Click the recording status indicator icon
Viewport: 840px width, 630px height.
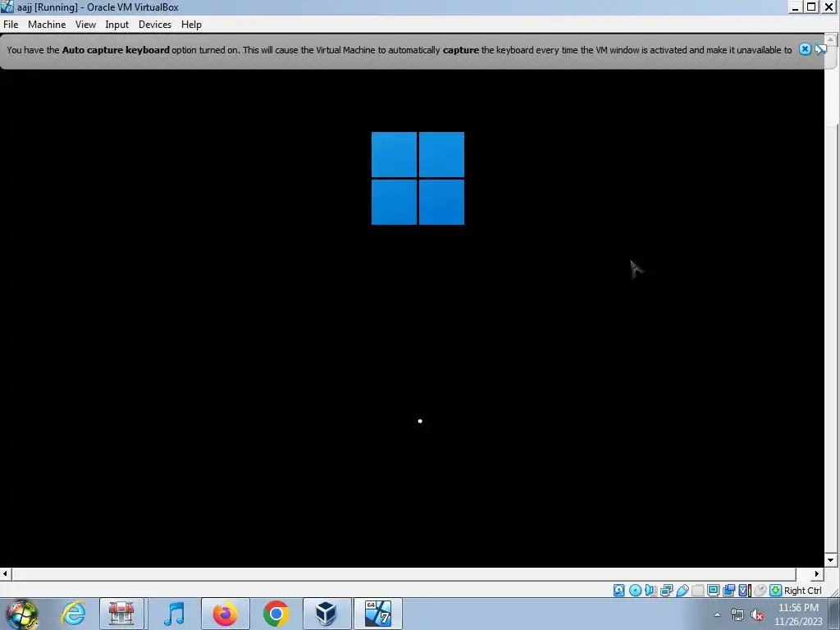point(728,591)
